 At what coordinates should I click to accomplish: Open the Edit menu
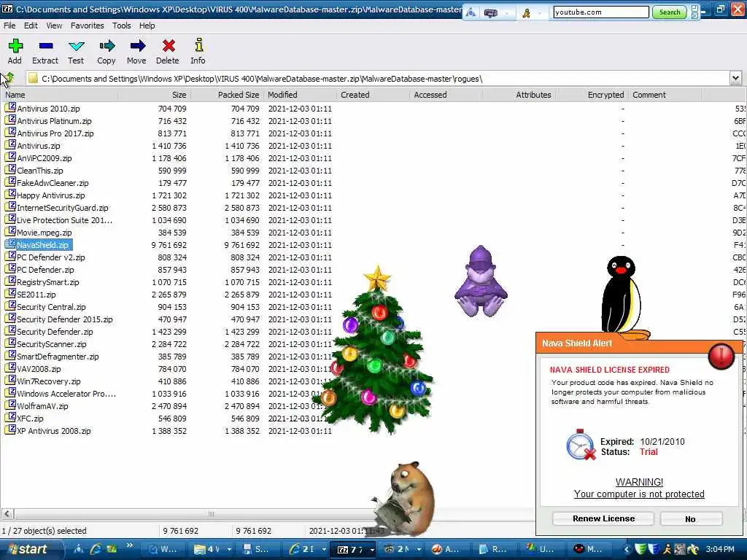click(31, 26)
